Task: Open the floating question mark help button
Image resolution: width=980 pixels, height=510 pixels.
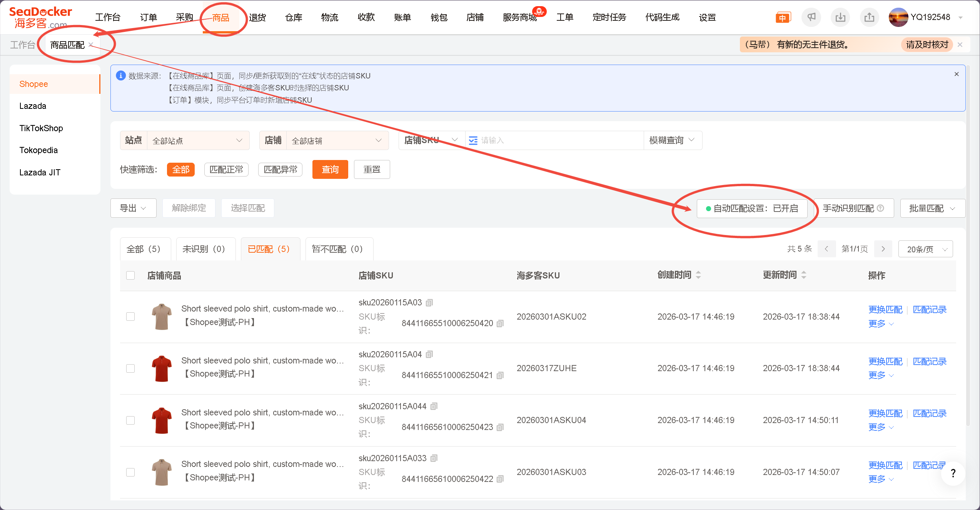Action: [x=953, y=473]
